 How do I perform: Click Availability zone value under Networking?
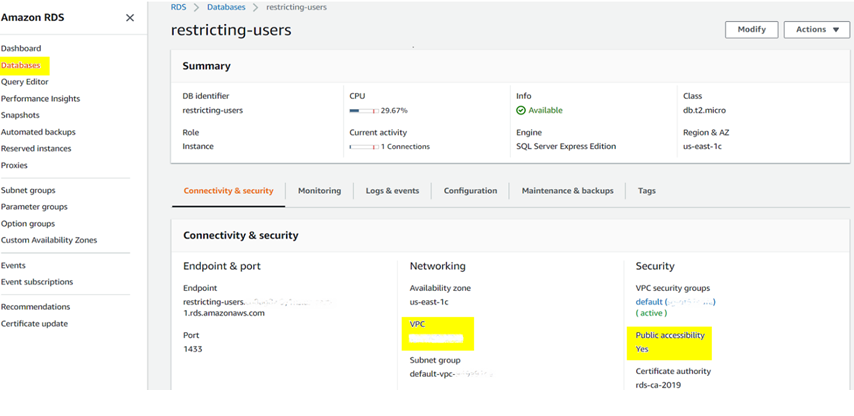(x=429, y=302)
